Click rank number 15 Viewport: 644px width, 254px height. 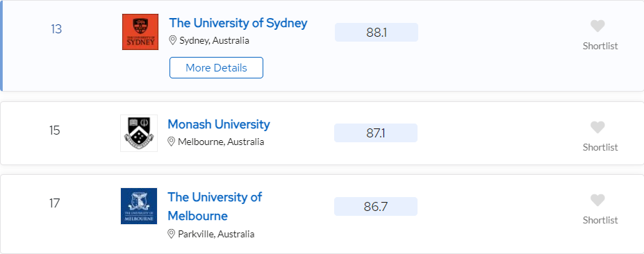55,130
